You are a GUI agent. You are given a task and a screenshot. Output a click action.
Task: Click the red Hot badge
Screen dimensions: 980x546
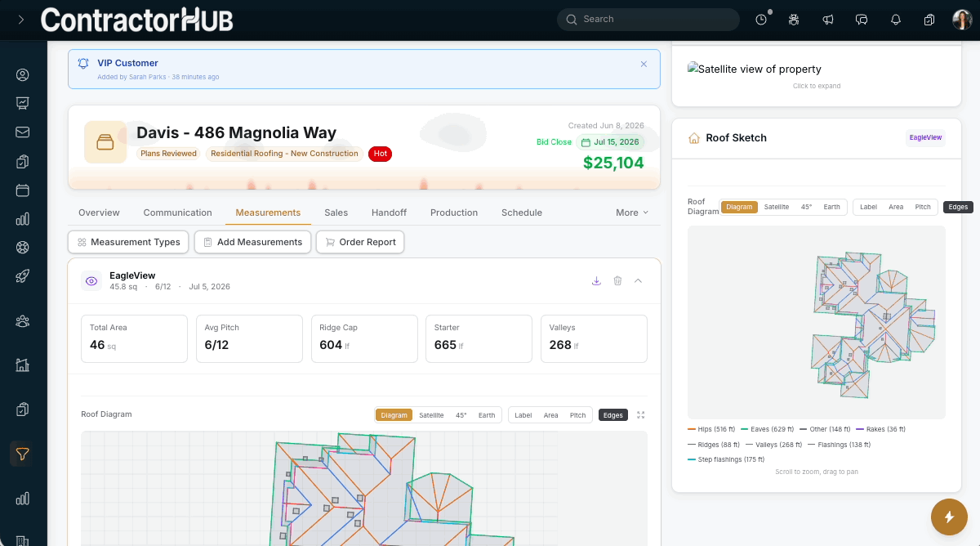pyautogui.click(x=381, y=154)
